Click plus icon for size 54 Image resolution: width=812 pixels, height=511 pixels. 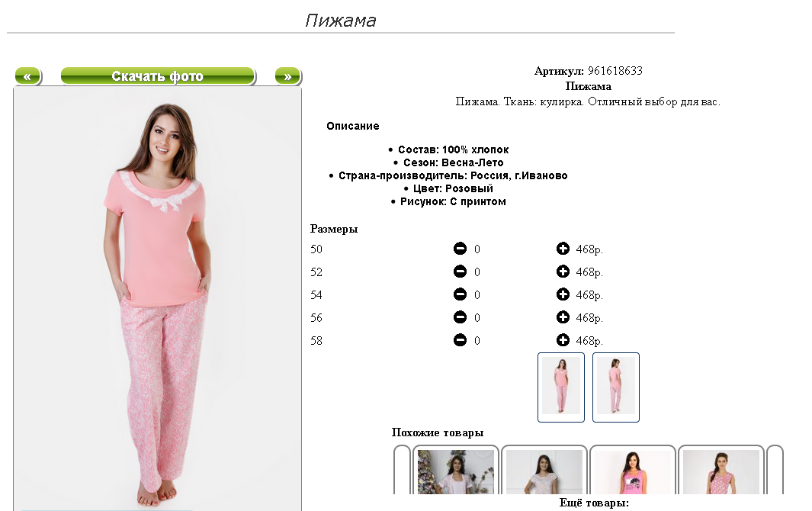tap(563, 294)
